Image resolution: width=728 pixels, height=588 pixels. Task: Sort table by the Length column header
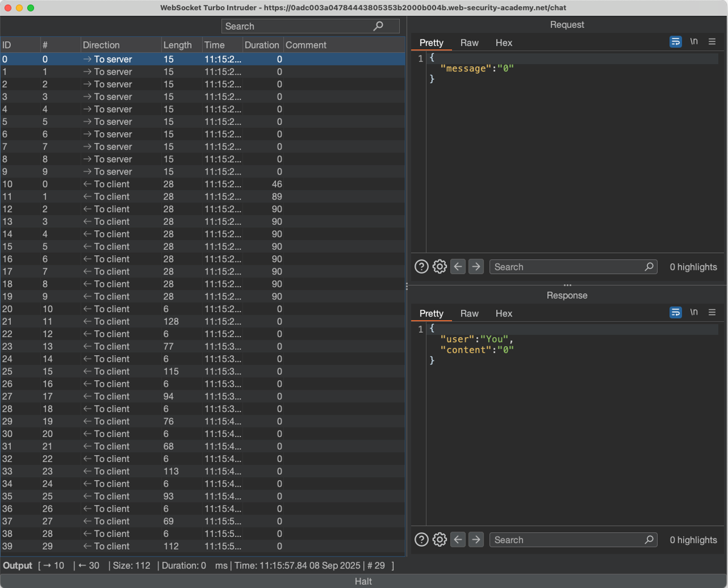177,45
